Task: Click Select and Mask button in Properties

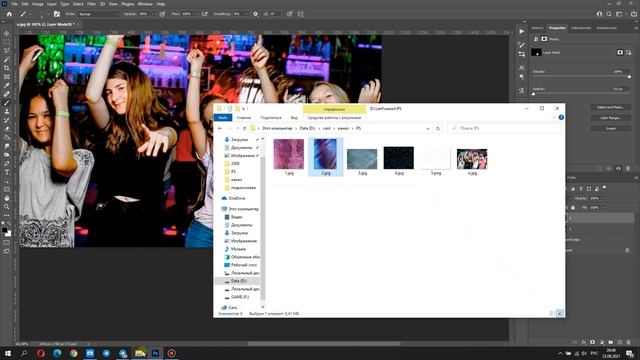Action: [x=610, y=107]
